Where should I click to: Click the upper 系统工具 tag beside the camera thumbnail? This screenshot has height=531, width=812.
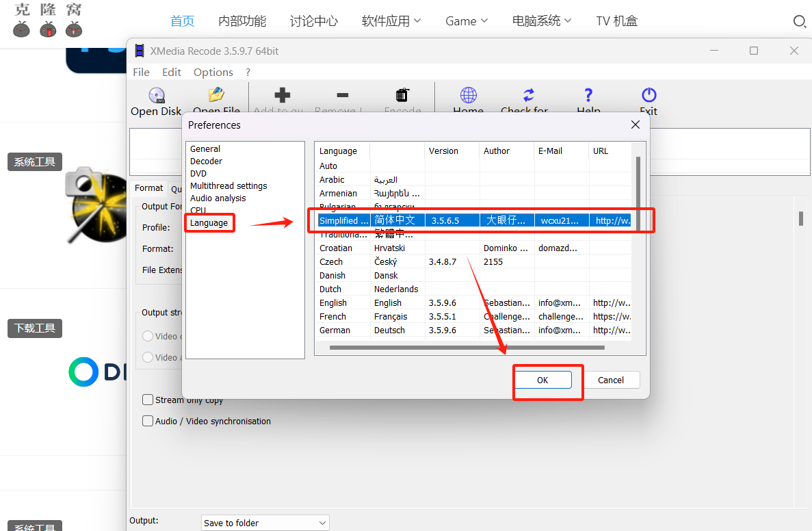[x=35, y=162]
